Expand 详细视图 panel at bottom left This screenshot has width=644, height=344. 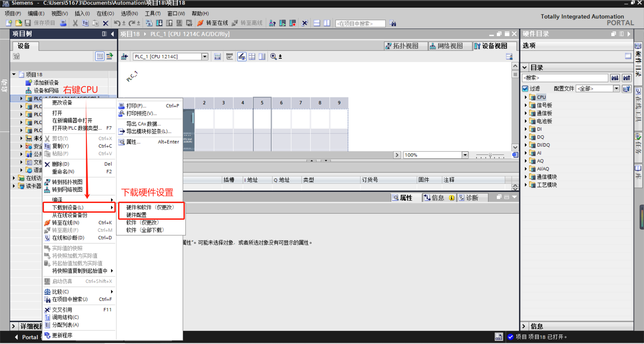(x=13, y=326)
